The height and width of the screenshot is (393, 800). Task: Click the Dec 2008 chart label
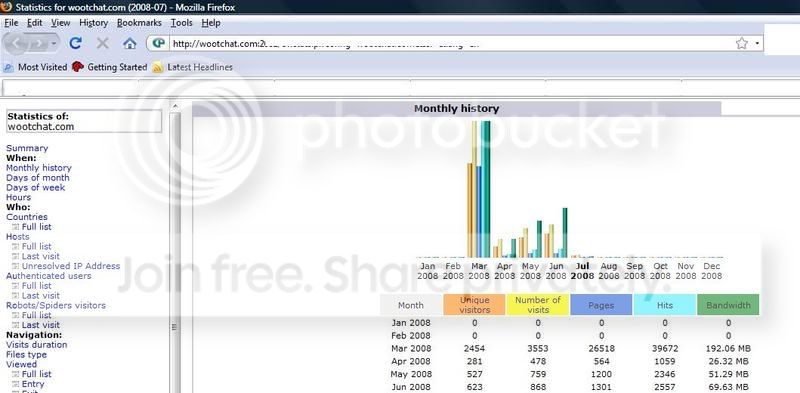712,271
